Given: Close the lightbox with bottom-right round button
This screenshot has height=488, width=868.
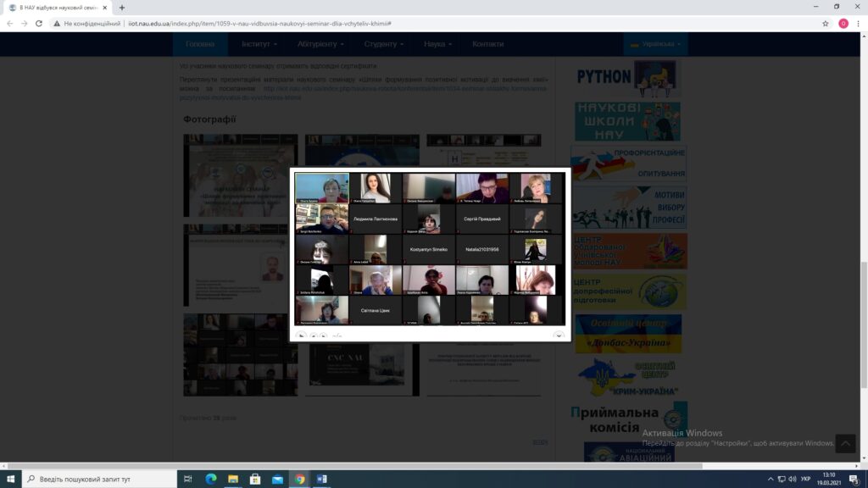Looking at the screenshot, I should 559,335.
